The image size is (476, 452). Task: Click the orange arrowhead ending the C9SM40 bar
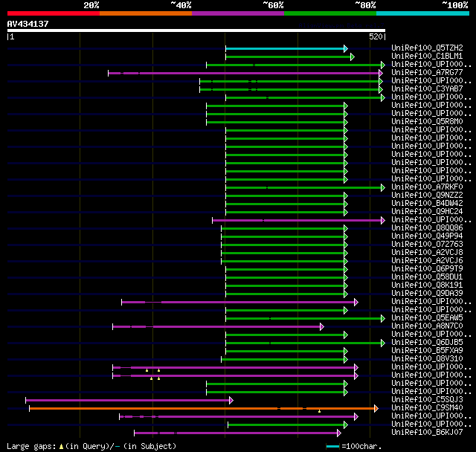click(376, 409)
